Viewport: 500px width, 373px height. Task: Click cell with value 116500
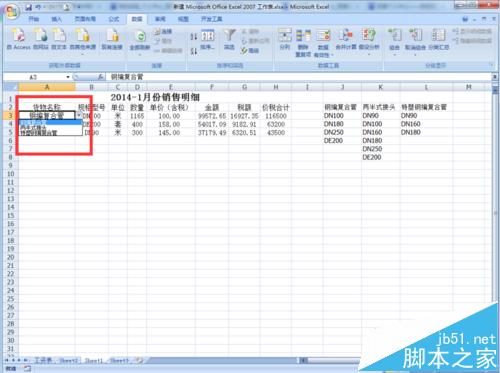pos(276,116)
